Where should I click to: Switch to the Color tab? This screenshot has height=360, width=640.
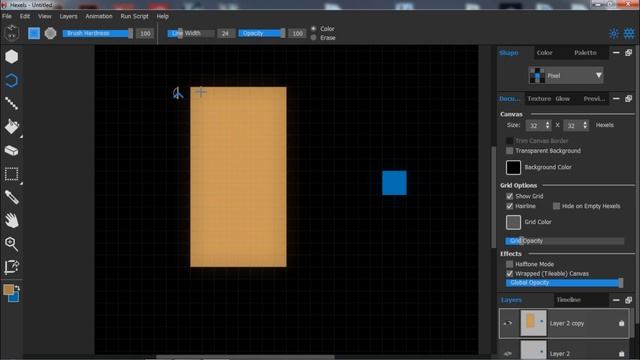pyautogui.click(x=544, y=53)
